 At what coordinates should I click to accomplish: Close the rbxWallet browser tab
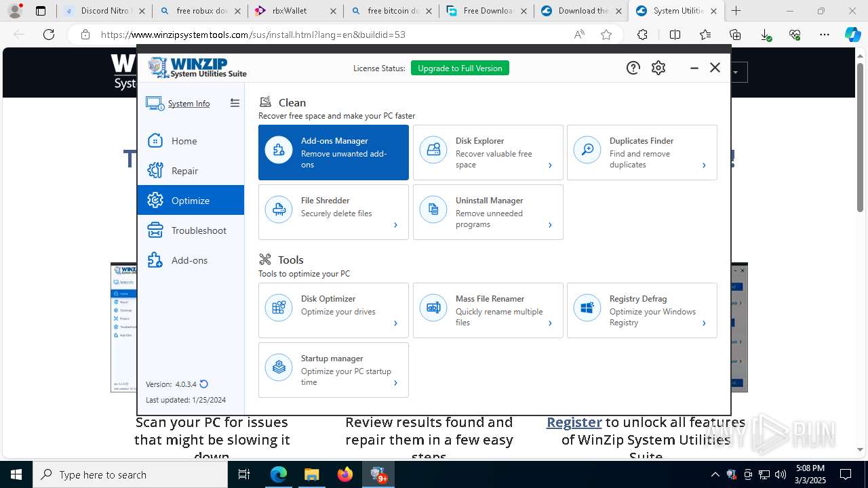[x=332, y=11]
